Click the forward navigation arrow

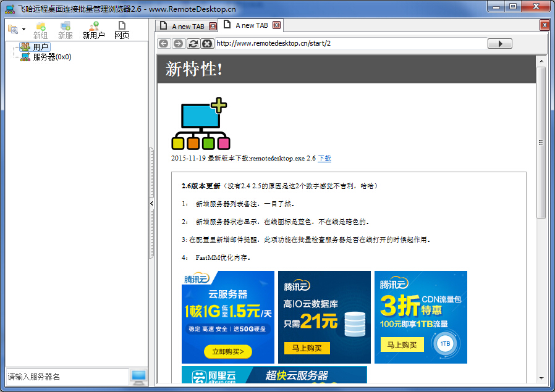179,43
